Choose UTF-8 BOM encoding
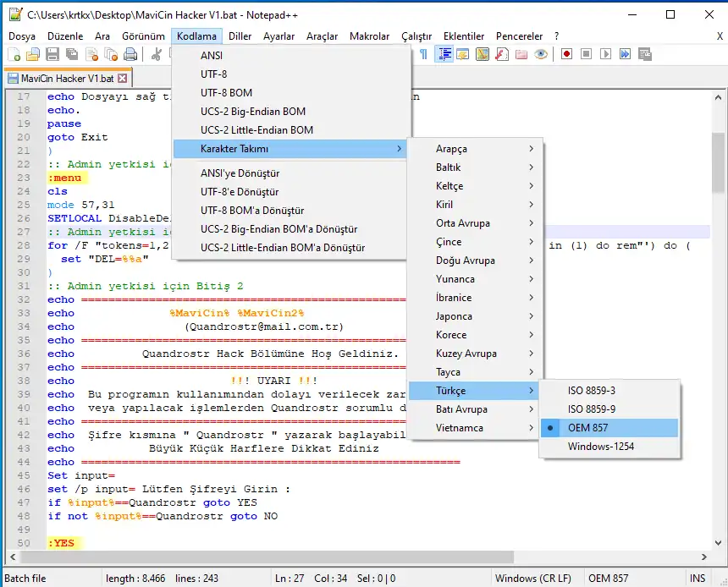The image size is (728, 587). (290, 93)
